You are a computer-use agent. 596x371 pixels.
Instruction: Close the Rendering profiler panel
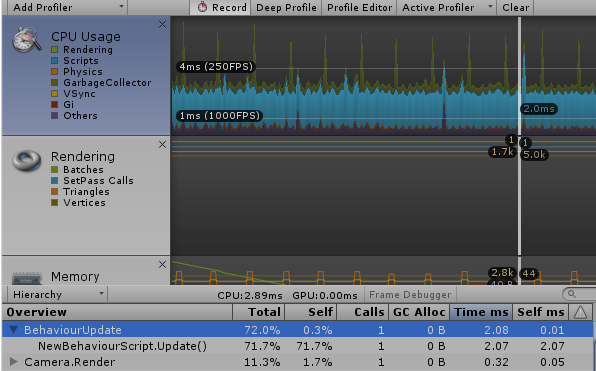point(162,144)
